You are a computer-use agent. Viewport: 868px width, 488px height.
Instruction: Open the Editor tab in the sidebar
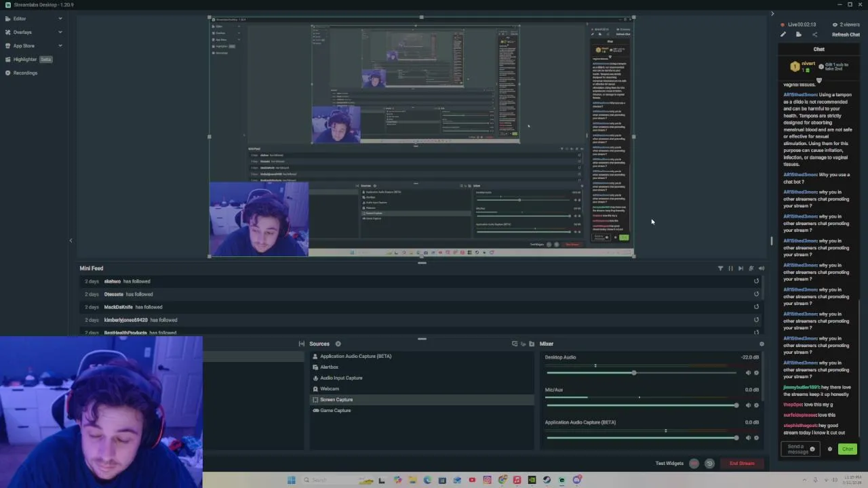click(x=20, y=19)
